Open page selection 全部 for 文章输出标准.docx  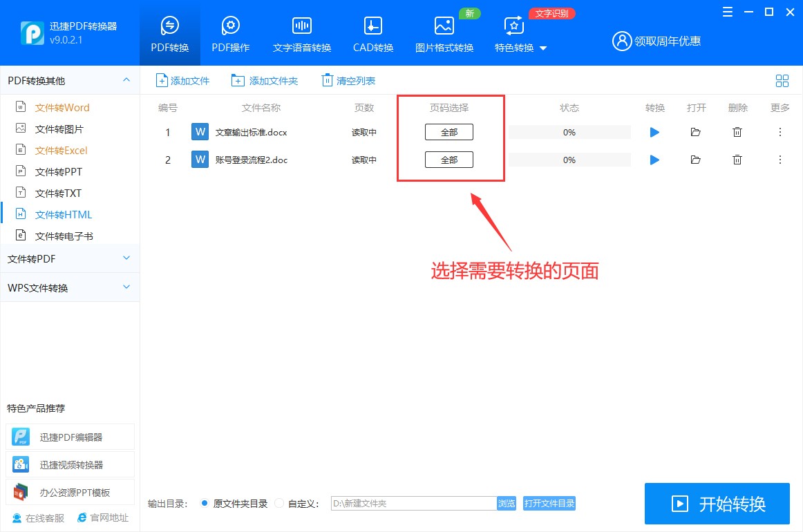(x=449, y=132)
